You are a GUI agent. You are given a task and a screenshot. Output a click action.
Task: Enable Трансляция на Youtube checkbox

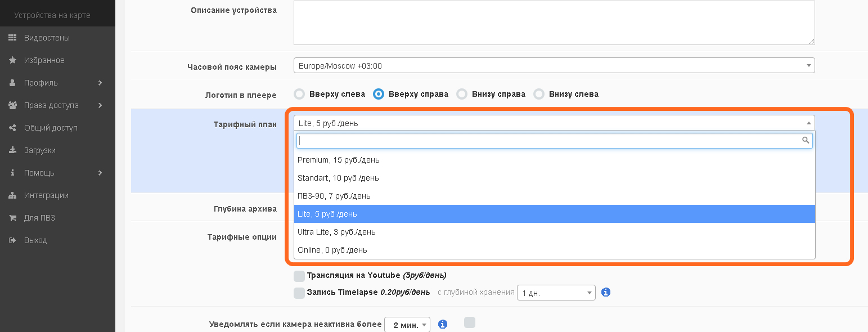point(299,276)
